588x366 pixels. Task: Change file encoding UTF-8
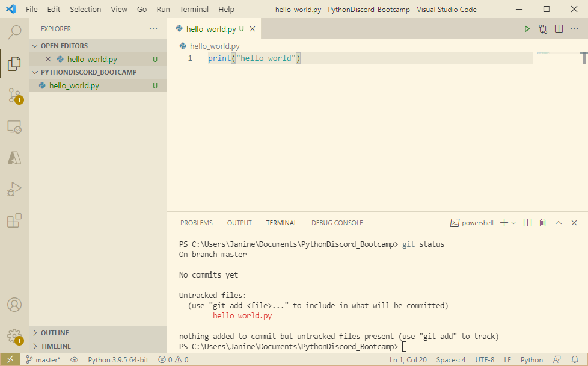tap(485, 359)
